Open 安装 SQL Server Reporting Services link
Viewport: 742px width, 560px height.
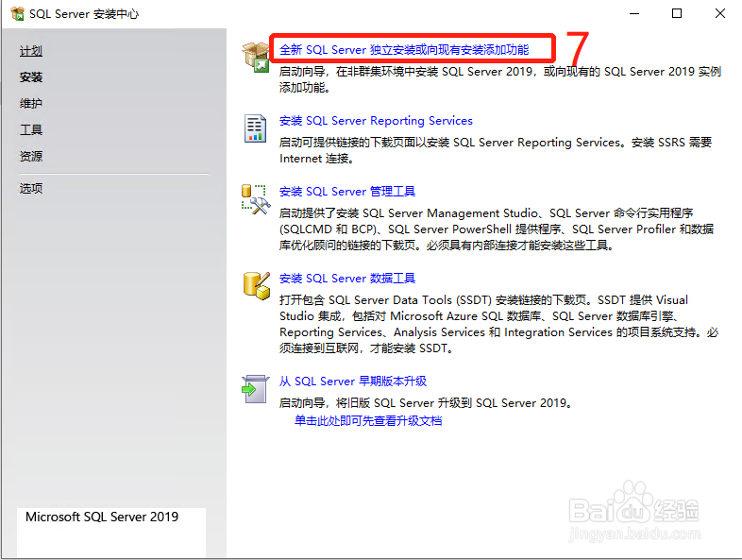[x=376, y=121]
